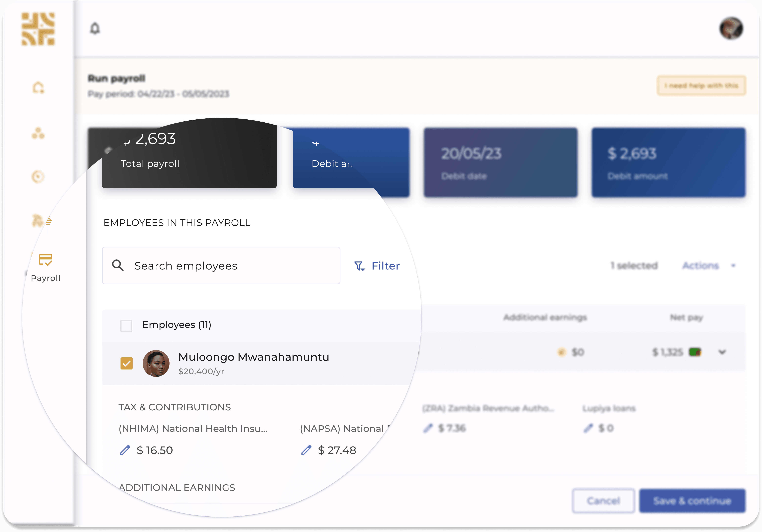Viewport: 762px width, 532px height.
Task: Open the team group sidebar icon
Action: point(38,133)
